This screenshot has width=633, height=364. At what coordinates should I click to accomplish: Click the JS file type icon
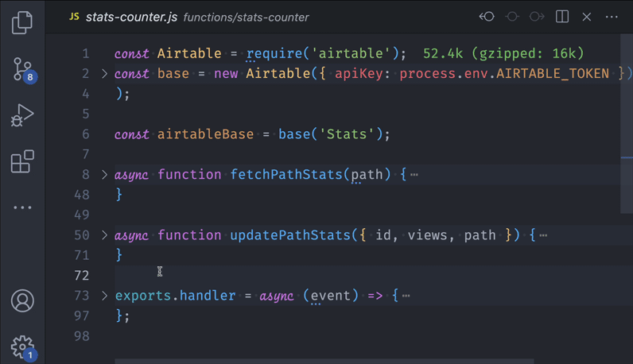point(74,17)
